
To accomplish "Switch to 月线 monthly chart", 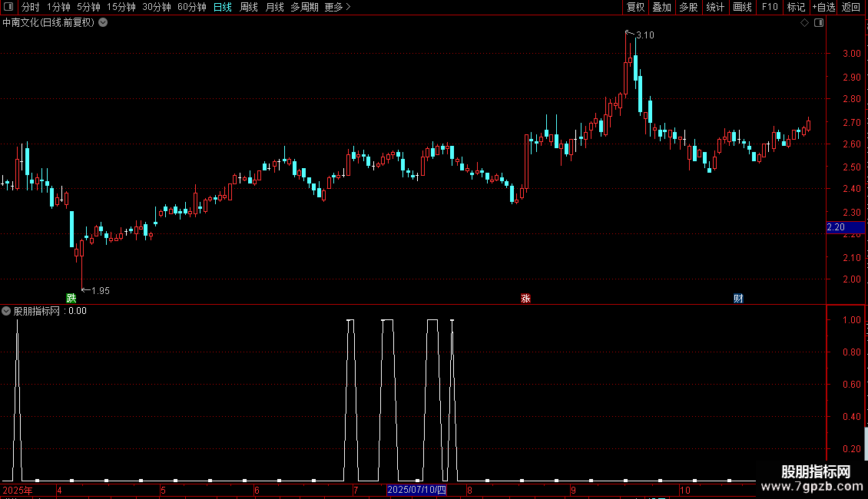I will [274, 7].
